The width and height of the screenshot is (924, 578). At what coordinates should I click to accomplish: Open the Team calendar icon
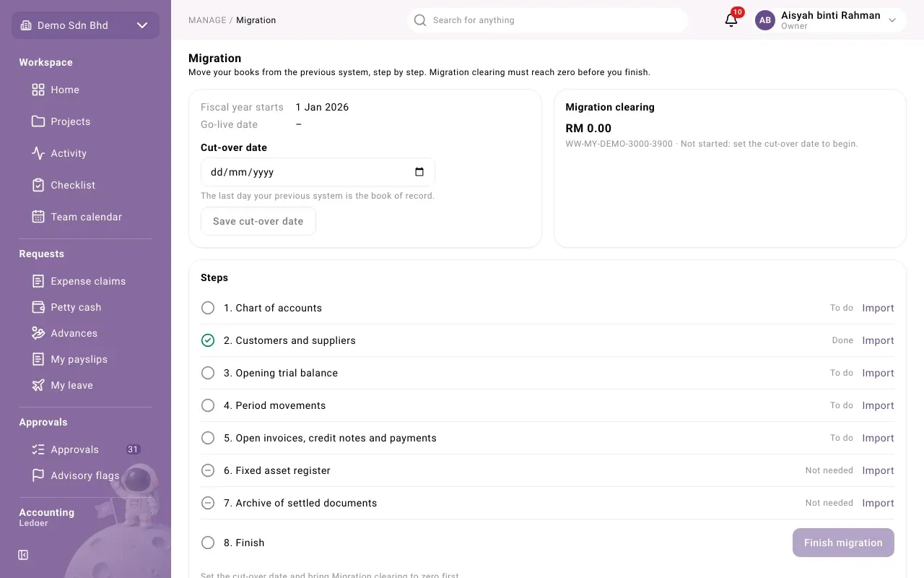pos(38,217)
